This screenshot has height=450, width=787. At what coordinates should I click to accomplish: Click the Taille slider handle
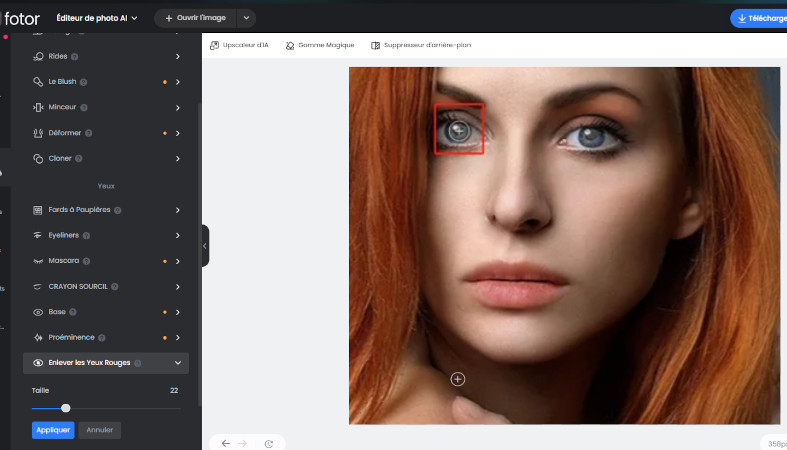66,408
